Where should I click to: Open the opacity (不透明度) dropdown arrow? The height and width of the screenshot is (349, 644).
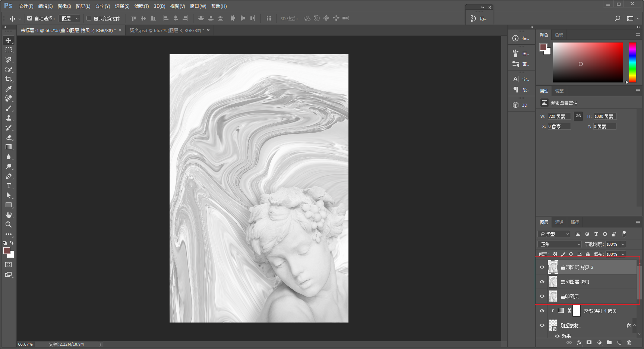tap(623, 244)
